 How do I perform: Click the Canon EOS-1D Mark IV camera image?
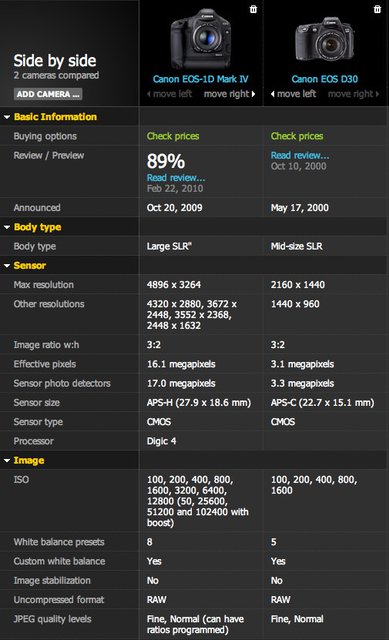(x=201, y=39)
